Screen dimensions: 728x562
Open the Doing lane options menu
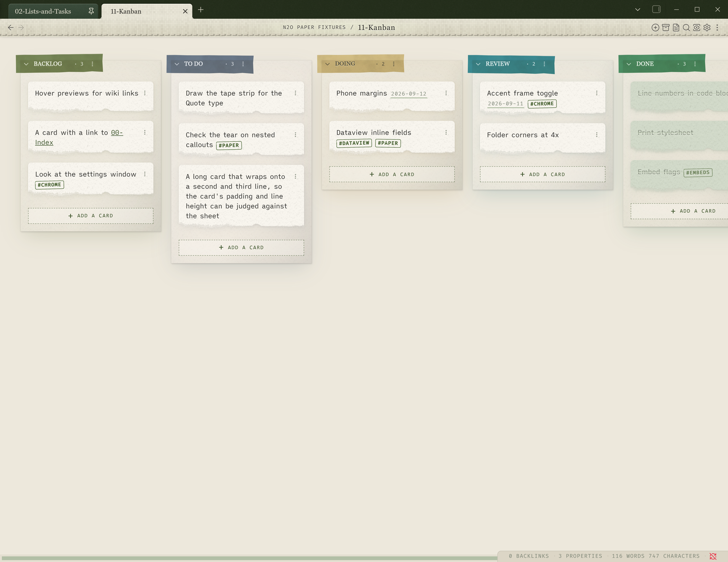(394, 64)
